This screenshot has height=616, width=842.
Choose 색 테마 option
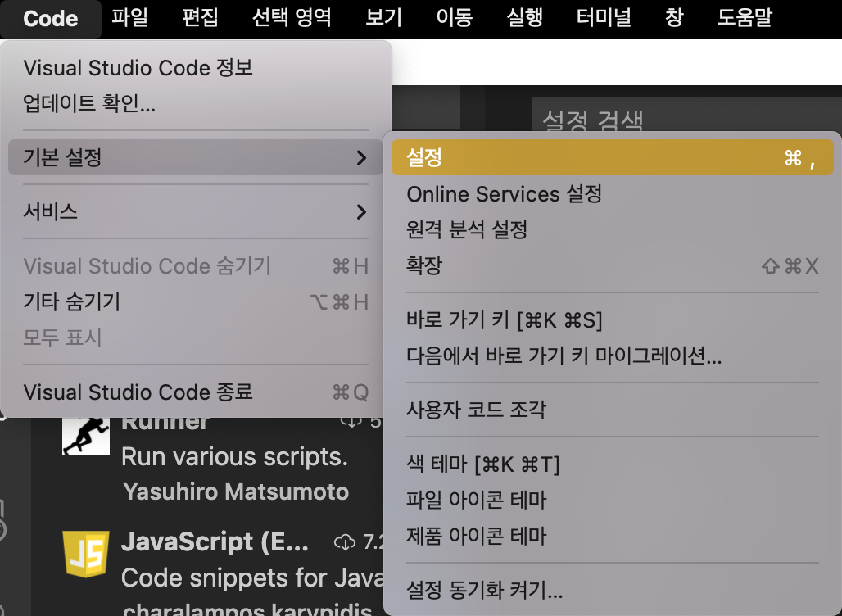(612, 464)
